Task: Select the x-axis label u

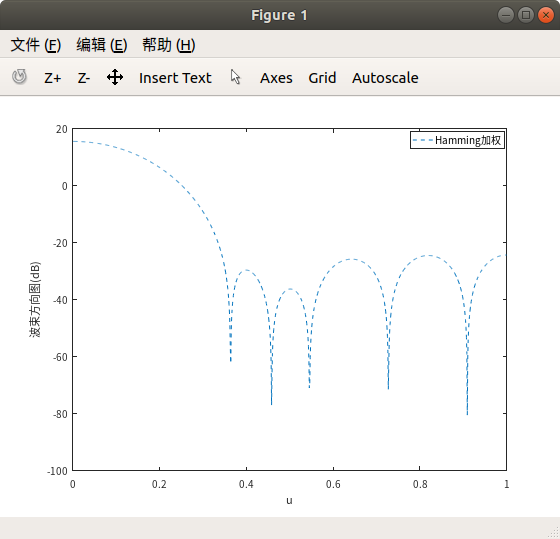Action: click(x=289, y=500)
